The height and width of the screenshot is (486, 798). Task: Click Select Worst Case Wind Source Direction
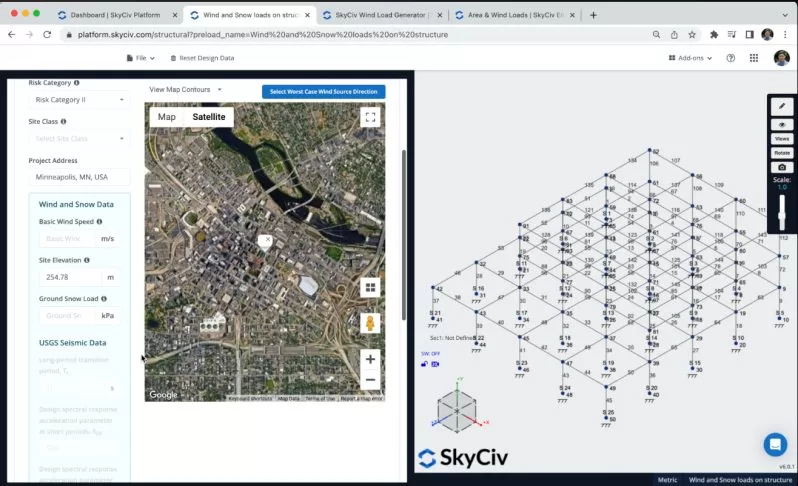[324, 92]
